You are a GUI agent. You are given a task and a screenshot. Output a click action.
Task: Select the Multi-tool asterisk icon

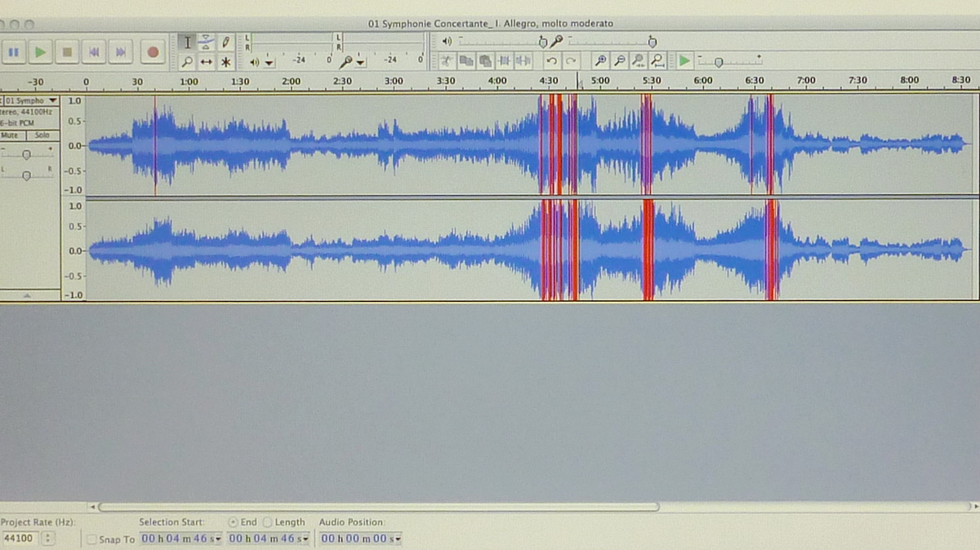pos(226,62)
